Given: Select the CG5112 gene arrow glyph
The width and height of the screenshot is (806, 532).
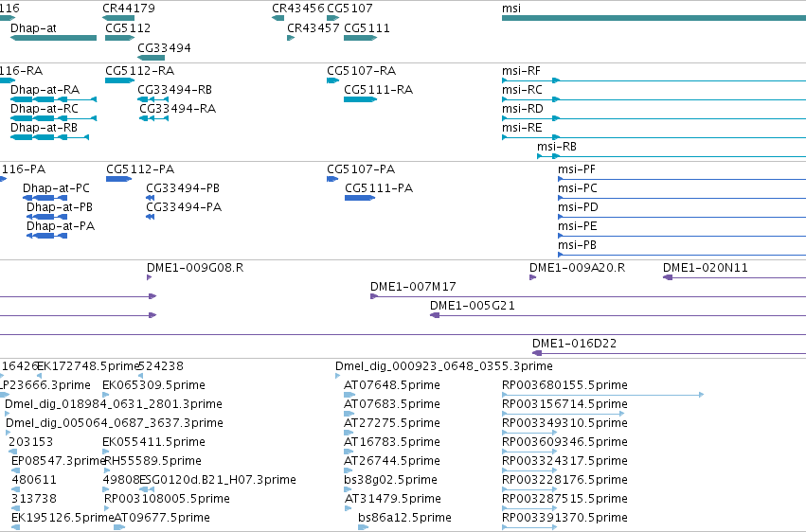Looking at the screenshot, I should coord(119,38).
